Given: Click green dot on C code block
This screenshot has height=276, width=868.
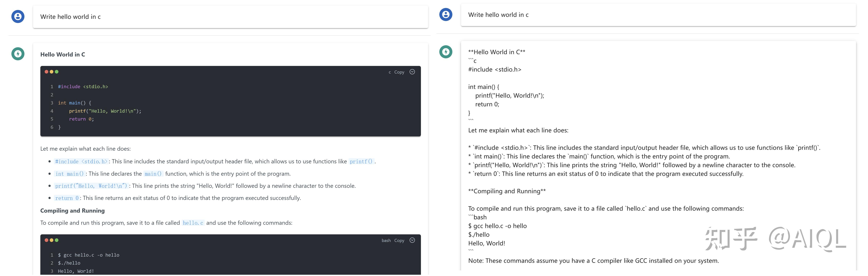Looking at the screenshot, I should click(57, 72).
